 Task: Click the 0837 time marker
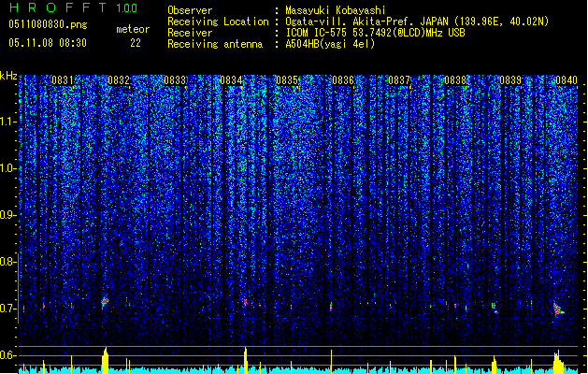tap(399, 80)
